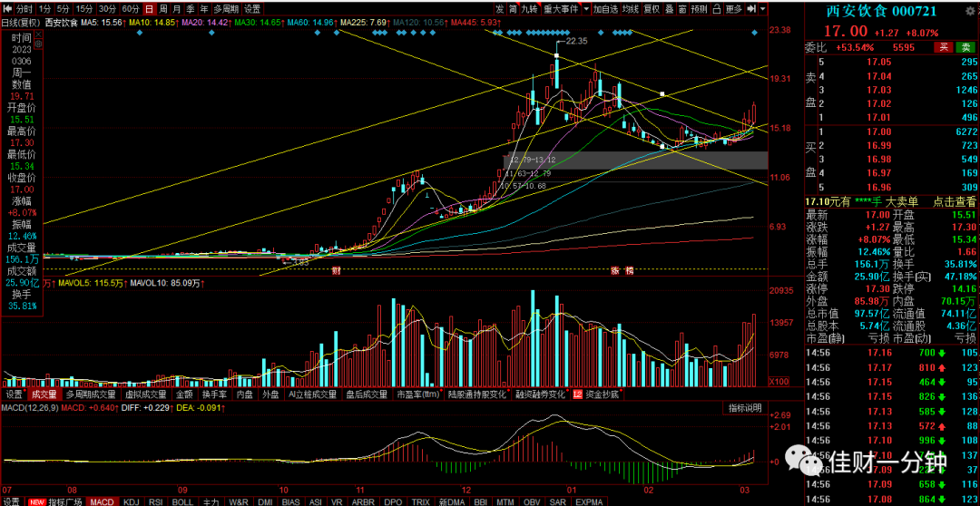Click the left-arrow collapse icon before 分时
Viewport: 980px width, 506px height.
point(7,9)
